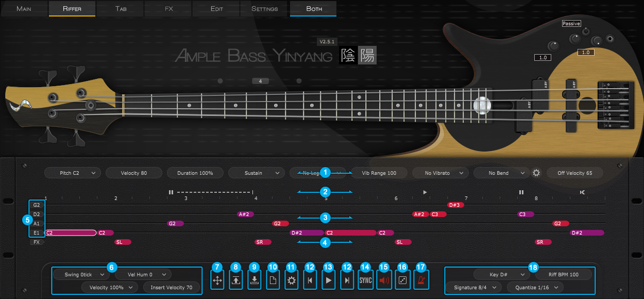
Task: Jump to previous riff with skip-back icon
Action: (x=310, y=280)
